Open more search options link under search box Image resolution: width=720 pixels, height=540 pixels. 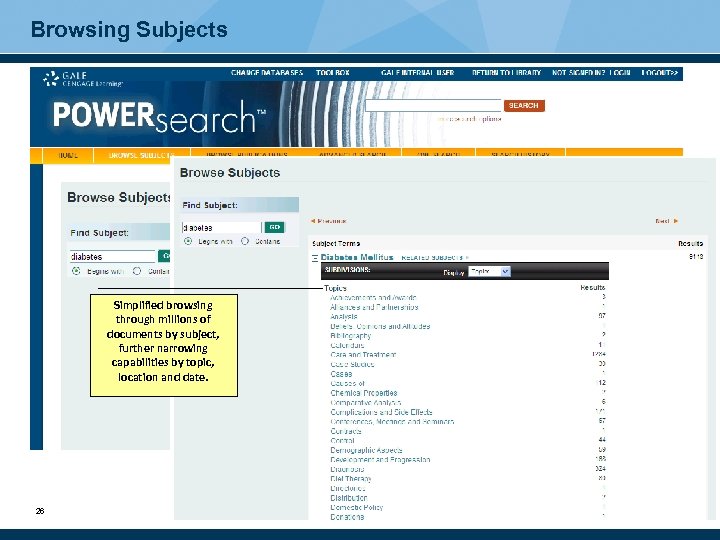469,119
